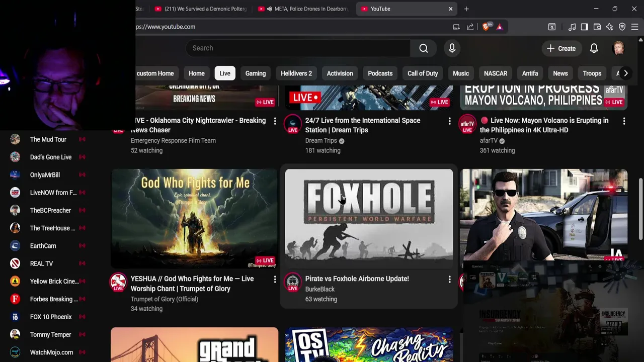Open options menu for YESHUA worship chant video

click(275, 280)
